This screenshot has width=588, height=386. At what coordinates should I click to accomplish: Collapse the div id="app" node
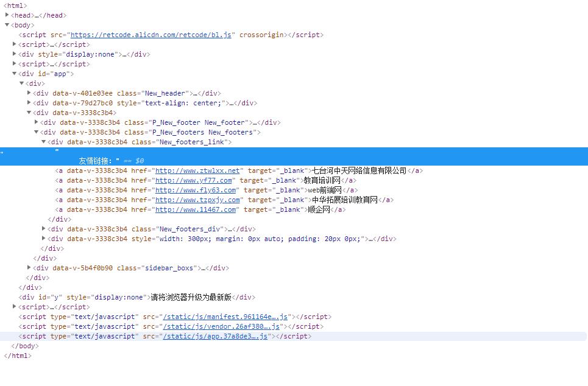pos(14,74)
